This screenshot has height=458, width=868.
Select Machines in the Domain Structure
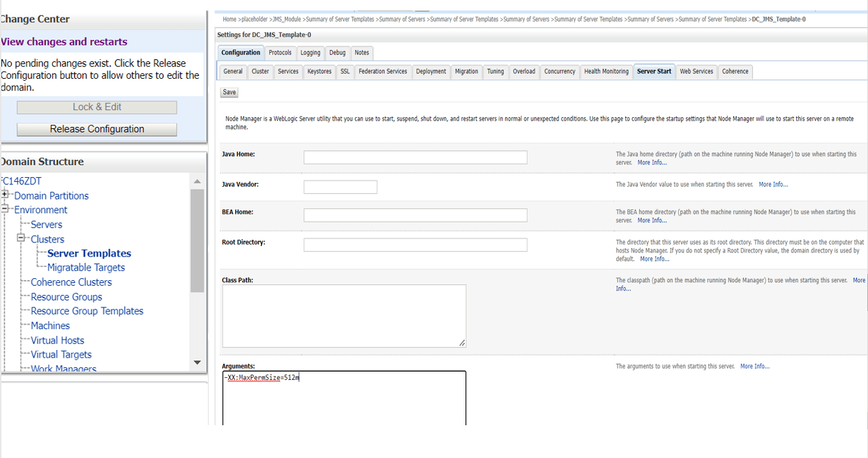tap(50, 326)
